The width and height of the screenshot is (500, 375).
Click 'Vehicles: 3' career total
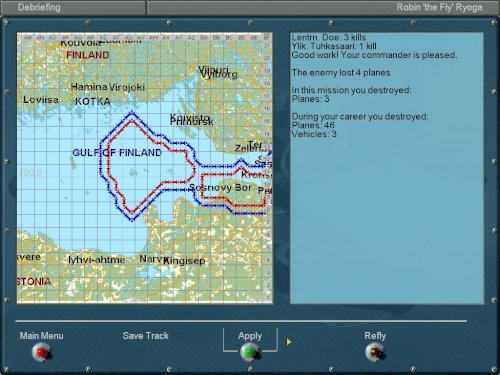pos(314,134)
